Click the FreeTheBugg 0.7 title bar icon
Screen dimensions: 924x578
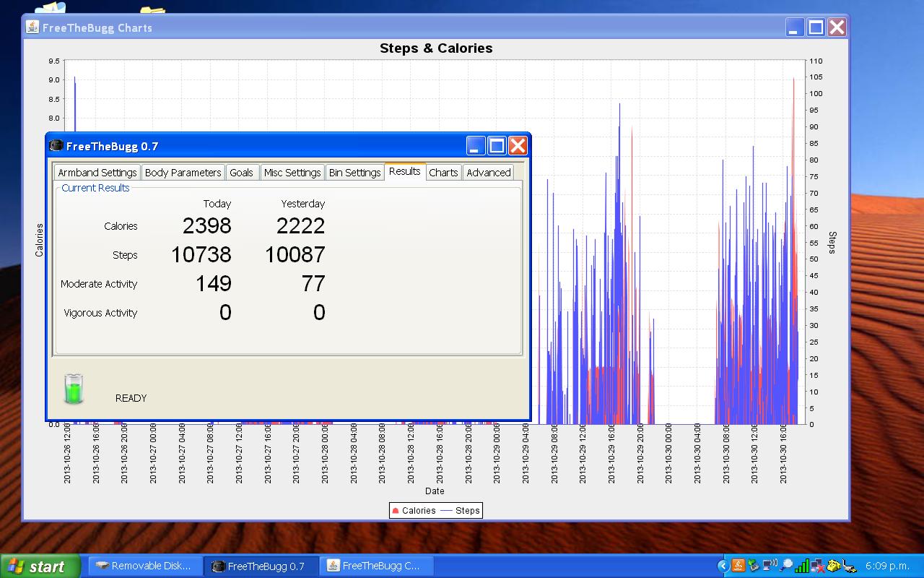coord(56,146)
